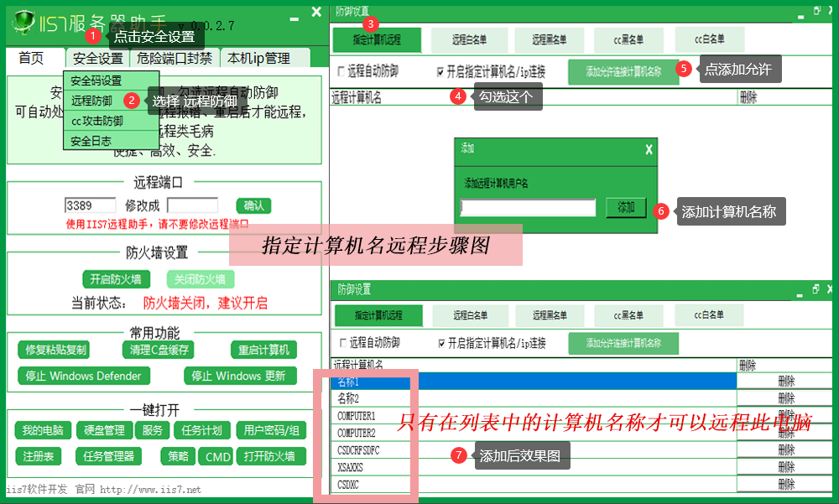Switch to cc黑名单 in lower 防御设置 window
This screenshot has height=504, width=839.
[x=628, y=315]
